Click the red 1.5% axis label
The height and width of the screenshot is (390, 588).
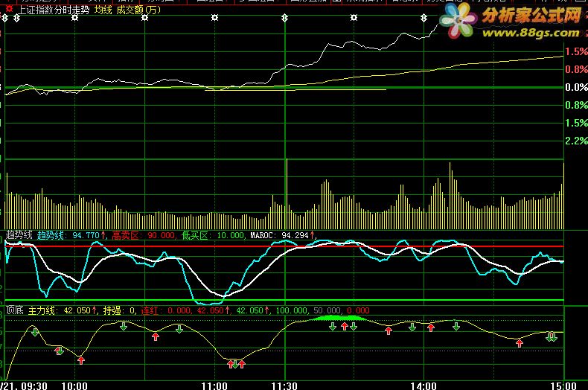pos(576,52)
